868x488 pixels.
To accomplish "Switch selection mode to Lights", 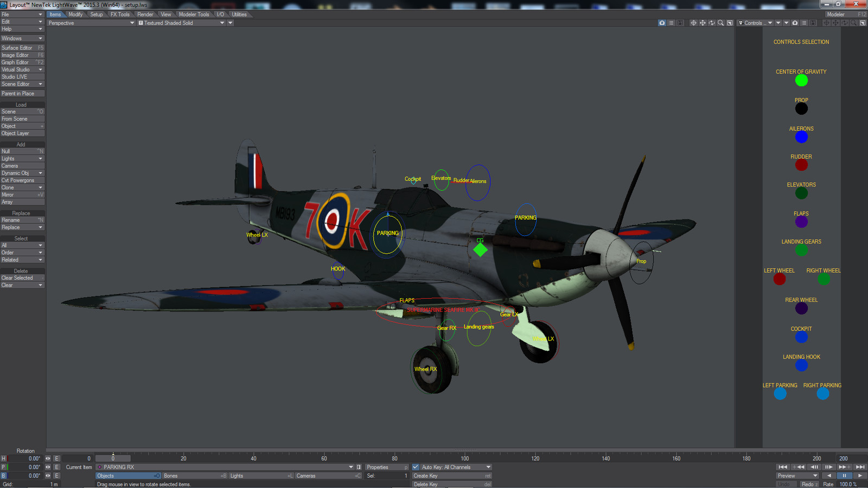I will (261, 476).
